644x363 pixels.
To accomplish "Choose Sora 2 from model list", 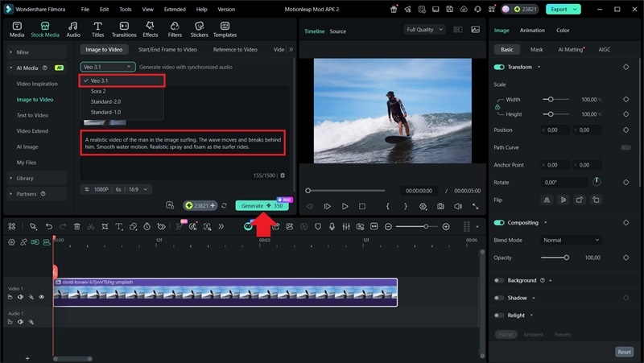I will pos(98,91).
